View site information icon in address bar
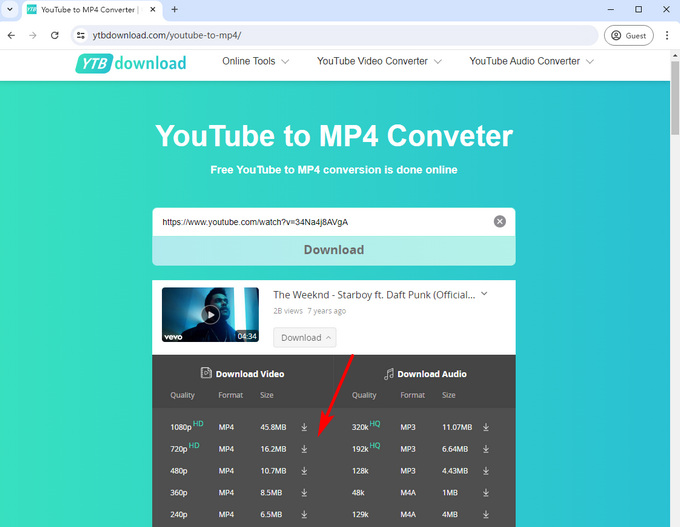The height and width of the screenshot is (527, 680). point(81,35)
